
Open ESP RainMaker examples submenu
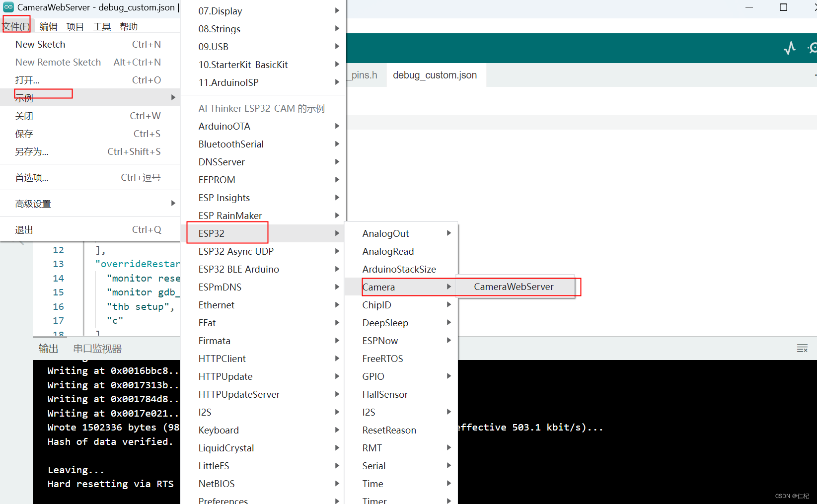pyautogui.click(x=263, y=216)
